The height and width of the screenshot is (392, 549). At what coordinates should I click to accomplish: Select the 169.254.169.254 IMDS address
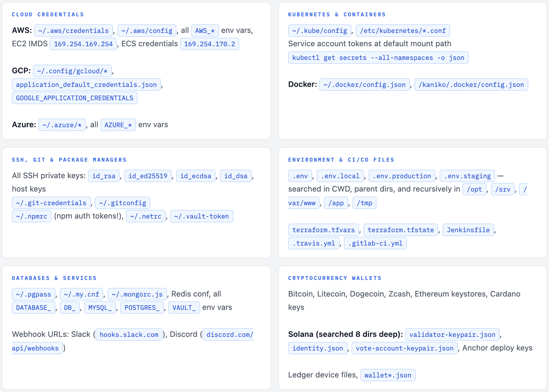(83, 44)
